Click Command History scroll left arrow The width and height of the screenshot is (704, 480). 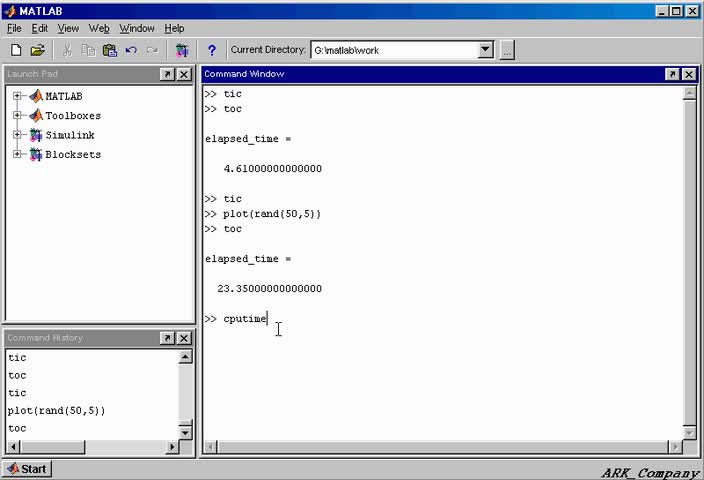click(x=13, y=446)
